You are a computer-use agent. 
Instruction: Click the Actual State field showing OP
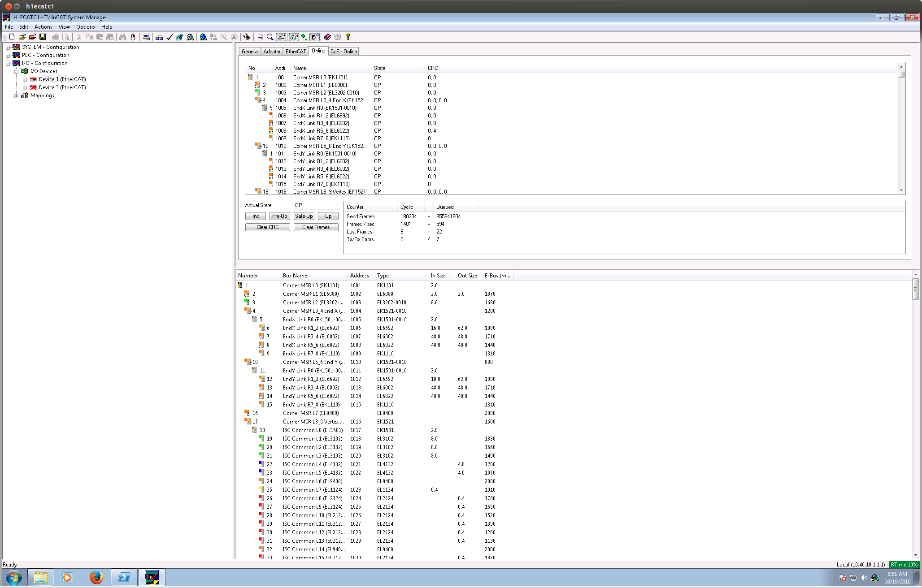click(x=316, y=205)
